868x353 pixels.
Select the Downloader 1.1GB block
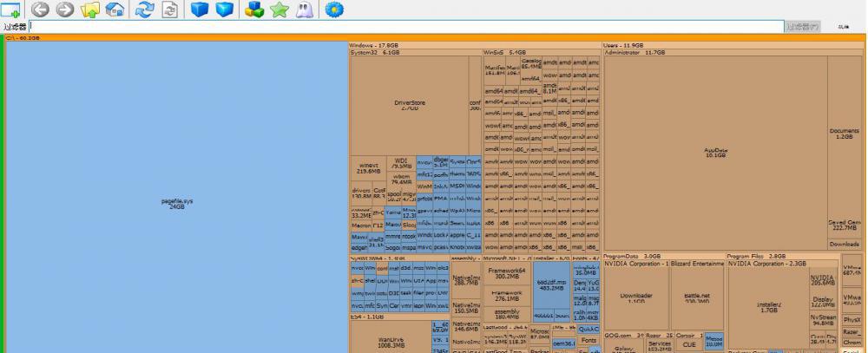tap(636, 298)
